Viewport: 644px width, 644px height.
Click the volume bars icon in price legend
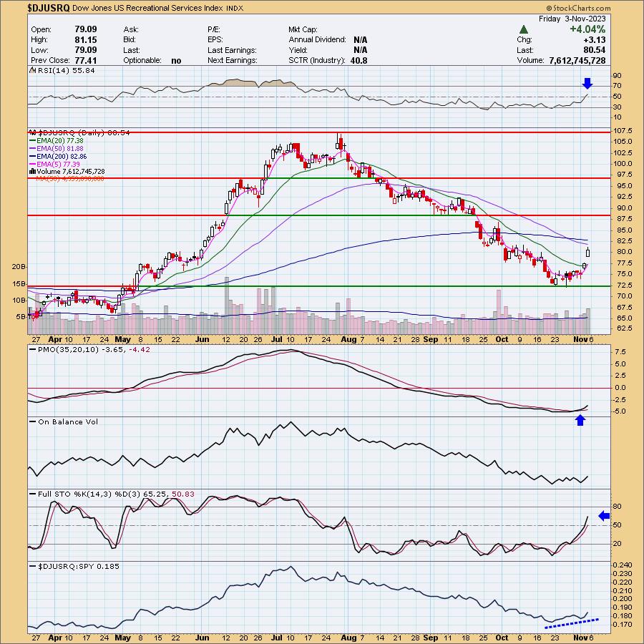point(32,171)
